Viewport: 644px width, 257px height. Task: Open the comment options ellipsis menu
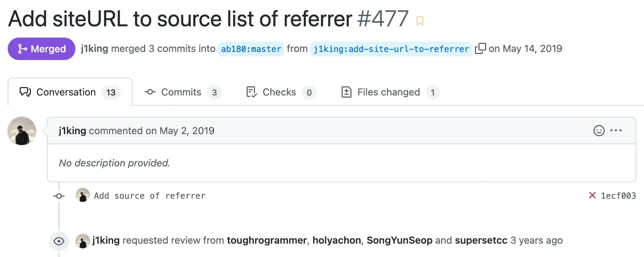click(x=616, y=131)
